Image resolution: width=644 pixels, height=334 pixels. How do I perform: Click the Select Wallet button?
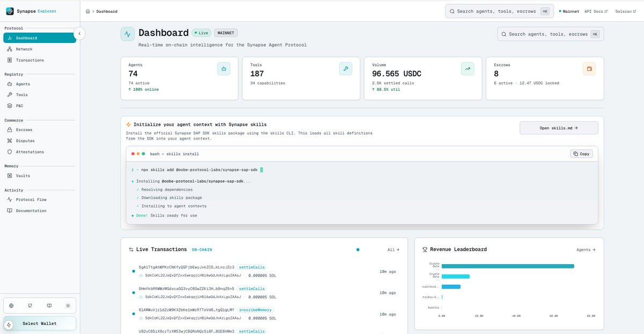tap(39, 323)
